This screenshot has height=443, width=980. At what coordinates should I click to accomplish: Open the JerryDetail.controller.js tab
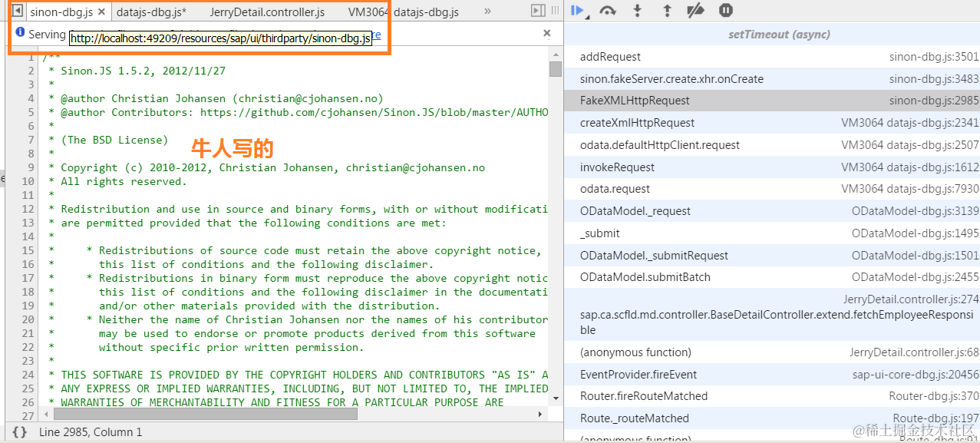[267, 12]
